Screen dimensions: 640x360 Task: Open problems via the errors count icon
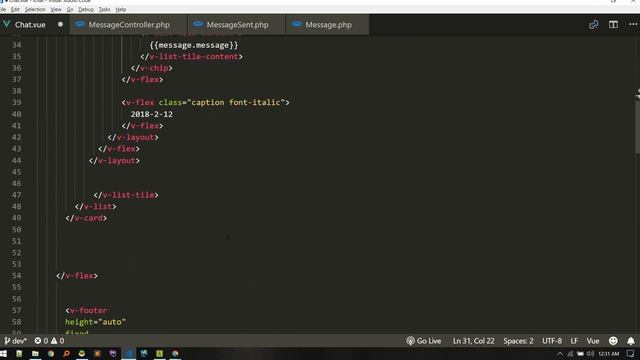pyautogui.click(x=41, y=340)
